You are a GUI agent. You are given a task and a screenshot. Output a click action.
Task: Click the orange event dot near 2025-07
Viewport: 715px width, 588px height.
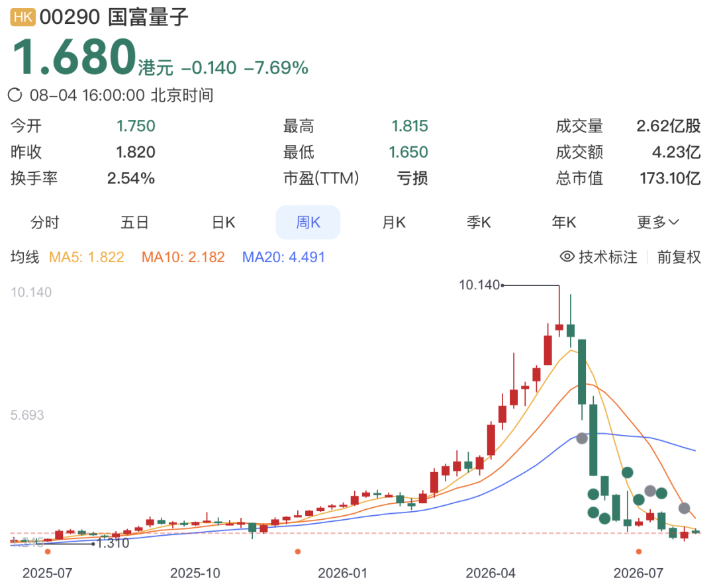[48, 552]
